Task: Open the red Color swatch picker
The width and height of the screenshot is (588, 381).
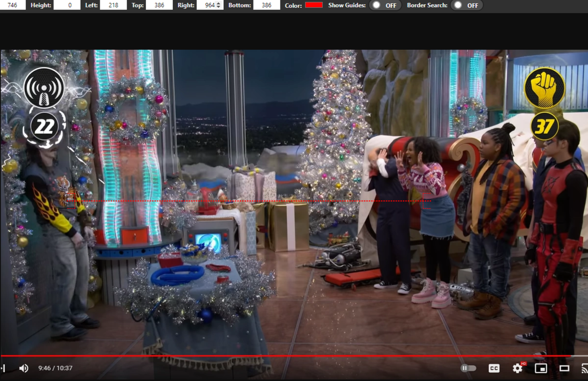Action: tap(314, 5)
